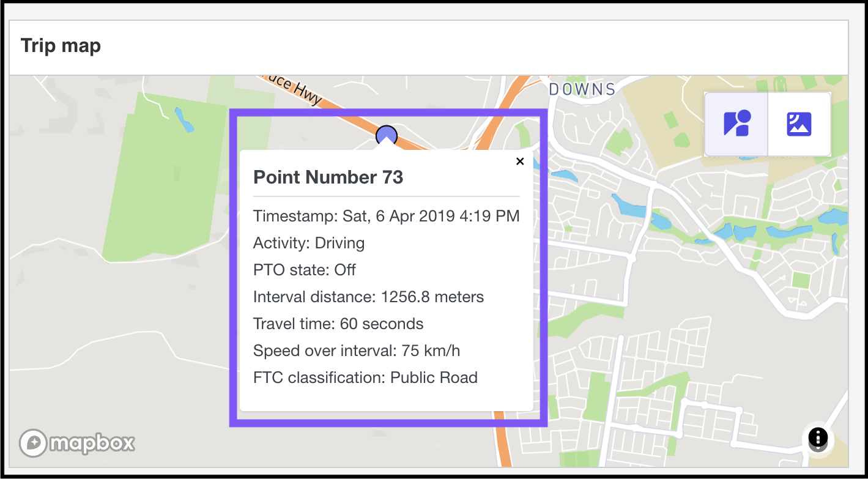Switch to the shapes map style

tap(736, 124)
